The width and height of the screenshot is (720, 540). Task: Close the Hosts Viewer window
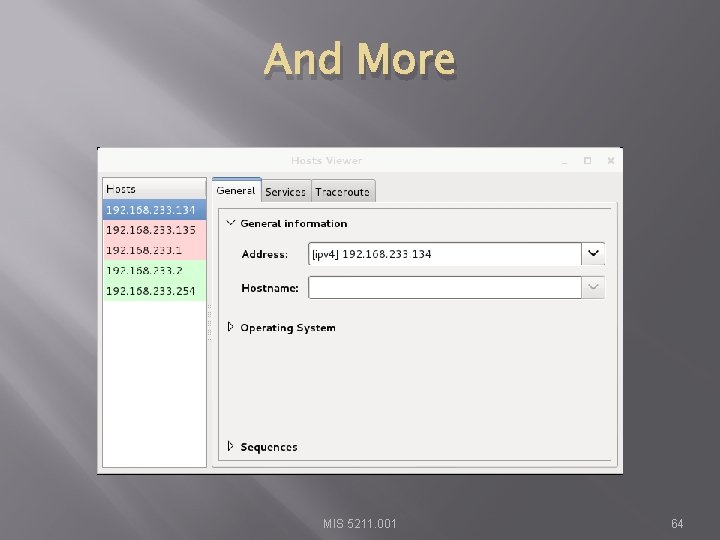[x=611, y=160]
